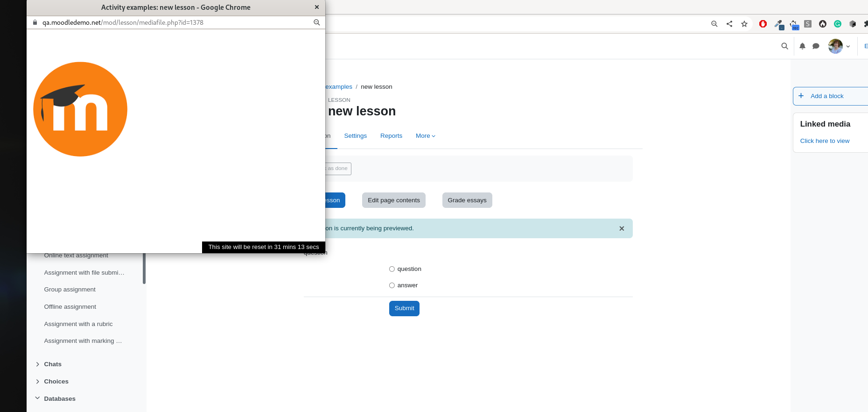Open the black flame extension icon
Image resolution: width=868 pixels, height=412 pixels.
click(x=823, y=24)
